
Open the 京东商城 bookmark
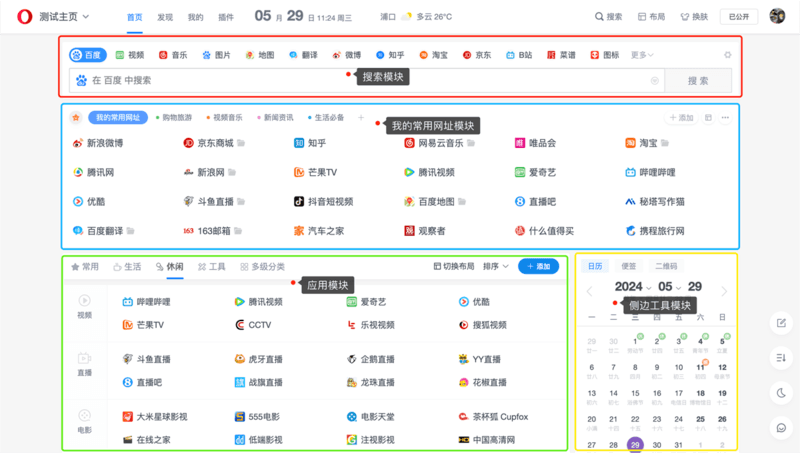tap(209, 143)
